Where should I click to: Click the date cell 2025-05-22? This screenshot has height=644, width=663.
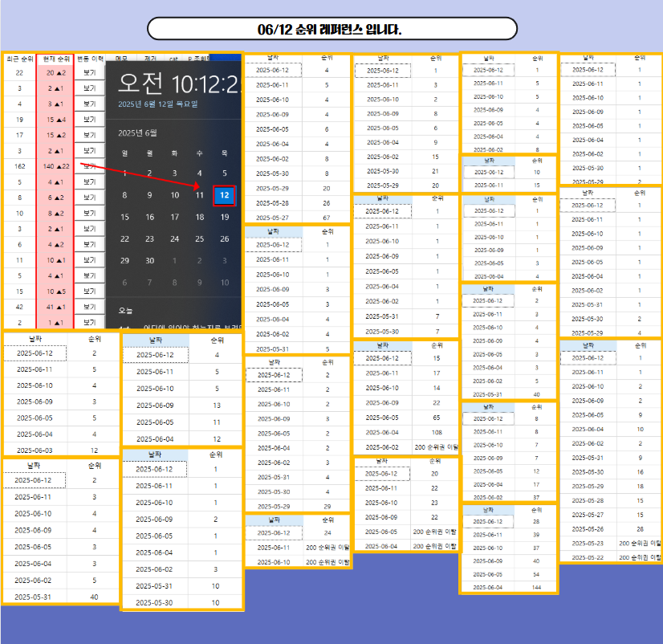pyautogui.click(x=588, y=558)
